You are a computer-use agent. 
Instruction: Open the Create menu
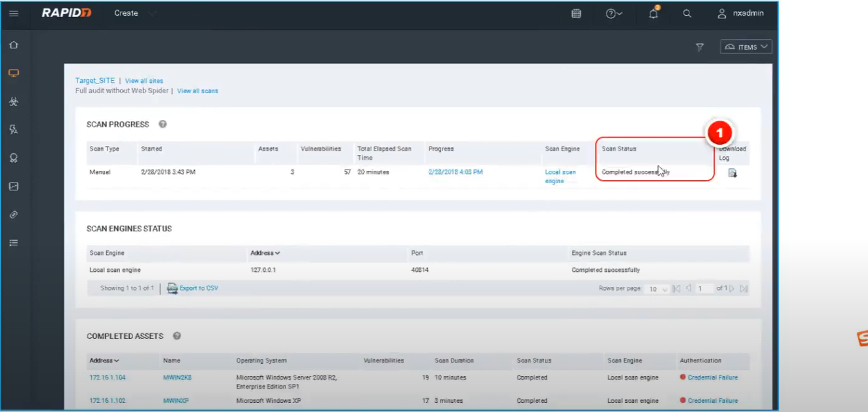pos(135,13)
